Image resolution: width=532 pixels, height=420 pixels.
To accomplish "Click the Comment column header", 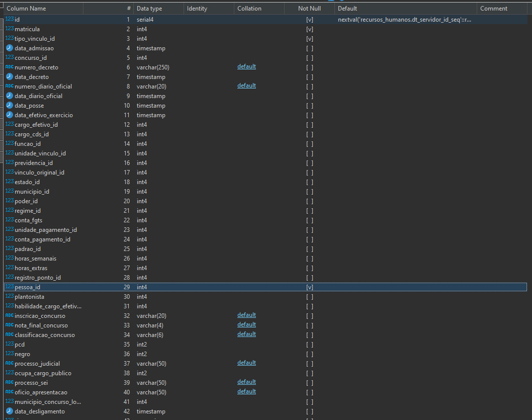I will tap(502, 9).
